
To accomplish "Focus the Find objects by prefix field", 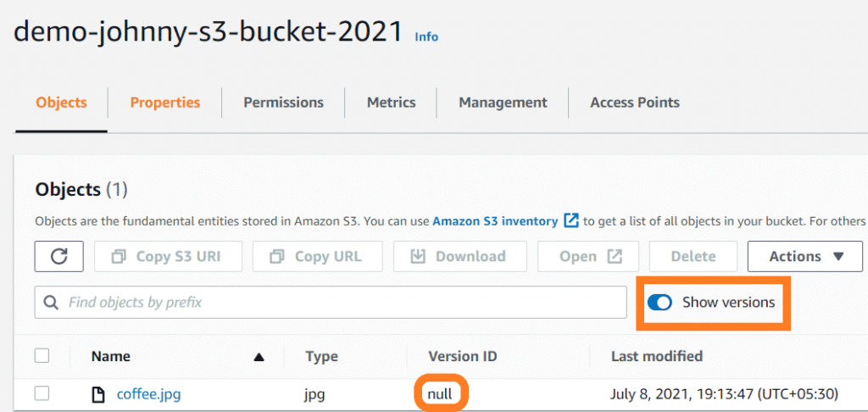I will 331,303.
